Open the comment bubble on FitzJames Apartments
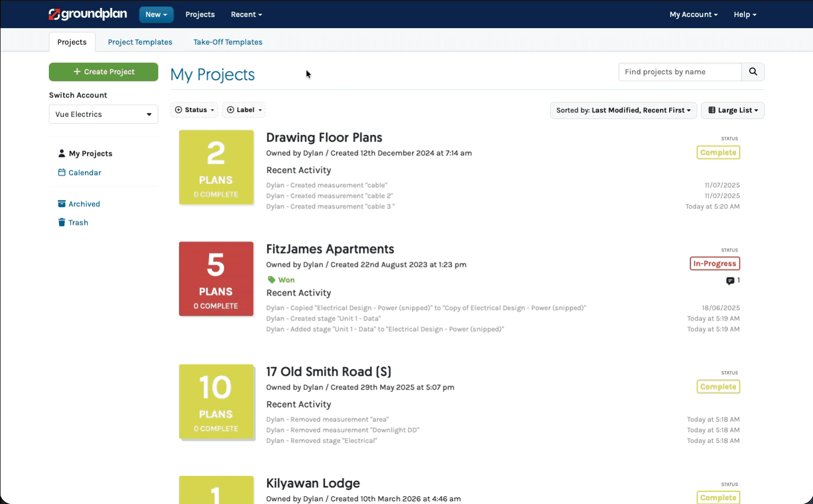The height and width of the screenshot is (504, 813). (x=730, y=281)
